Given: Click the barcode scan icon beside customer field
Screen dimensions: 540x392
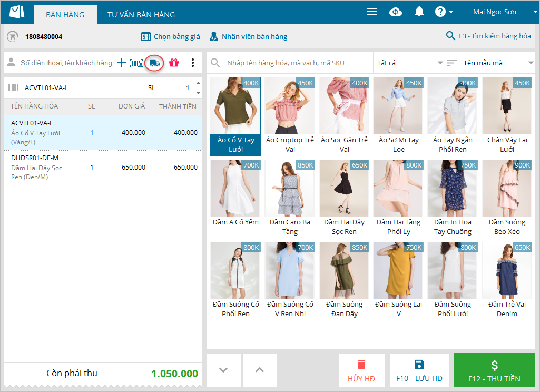Looking at the screenshot, I should pos(136,63).
